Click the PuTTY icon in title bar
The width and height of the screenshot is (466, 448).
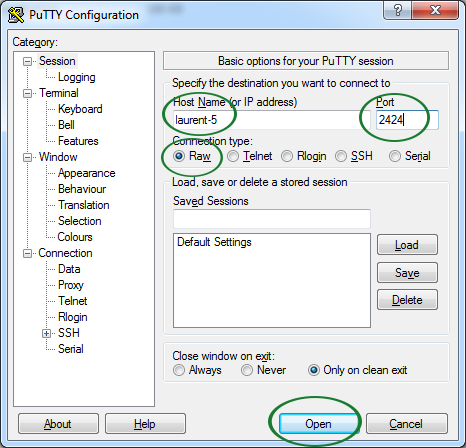coord(16,15)
